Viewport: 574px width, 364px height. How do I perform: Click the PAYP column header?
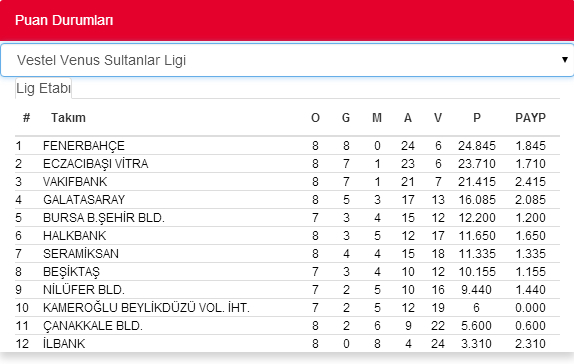point(530,118)
